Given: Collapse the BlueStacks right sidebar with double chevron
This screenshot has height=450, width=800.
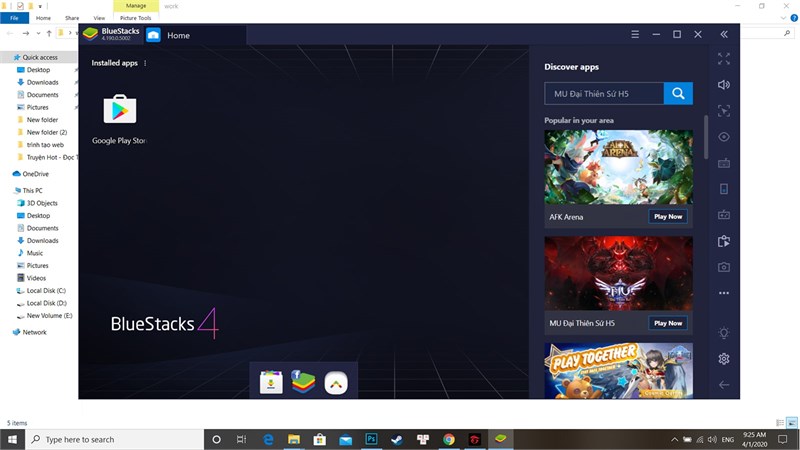Looking at the screenshot, I should (x=723, y=34).
